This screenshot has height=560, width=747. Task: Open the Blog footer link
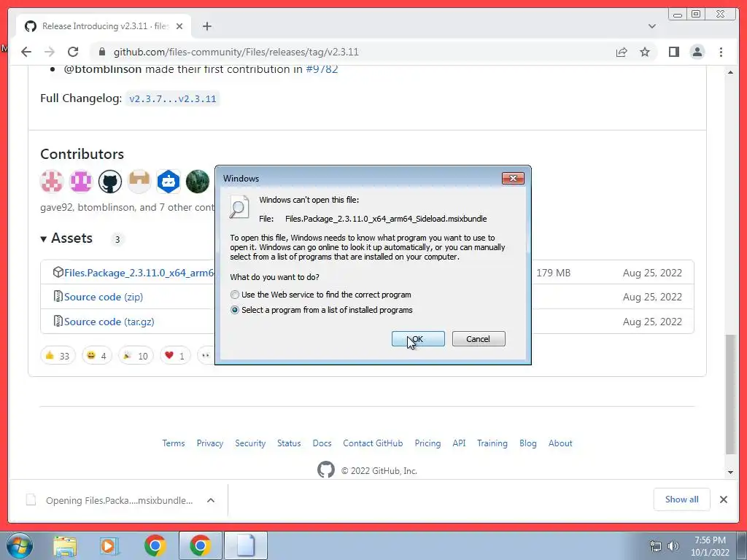pyautogui.click(x=528, y=443)
